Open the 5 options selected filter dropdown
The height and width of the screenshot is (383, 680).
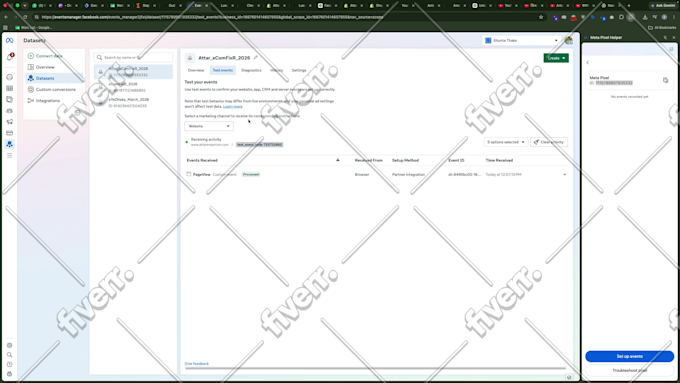click(506, 142)
